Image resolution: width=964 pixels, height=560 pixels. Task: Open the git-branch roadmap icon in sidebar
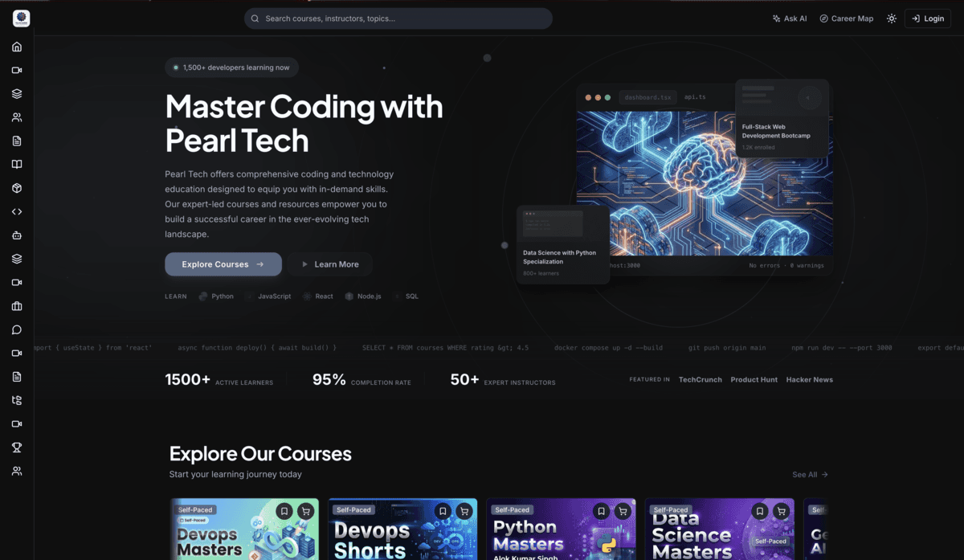coord(16,399)
